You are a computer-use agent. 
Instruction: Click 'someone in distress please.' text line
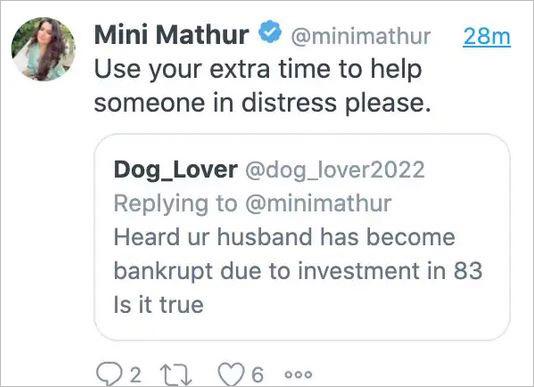(x=262, y=103)
